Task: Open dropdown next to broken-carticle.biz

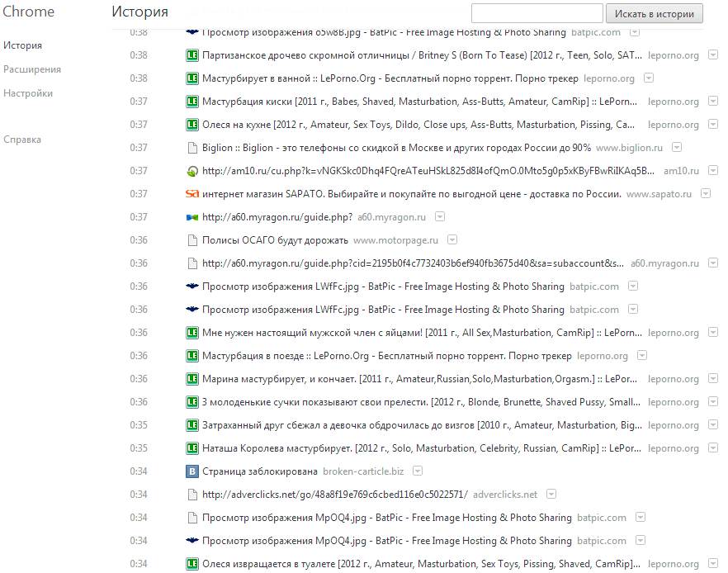Action: tap(418, 471)
